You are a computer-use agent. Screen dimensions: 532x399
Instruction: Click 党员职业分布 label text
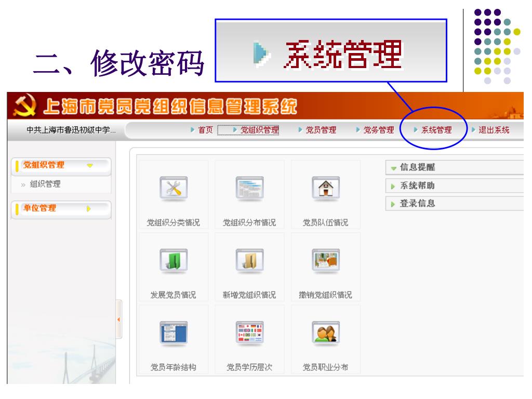(325, 367)
